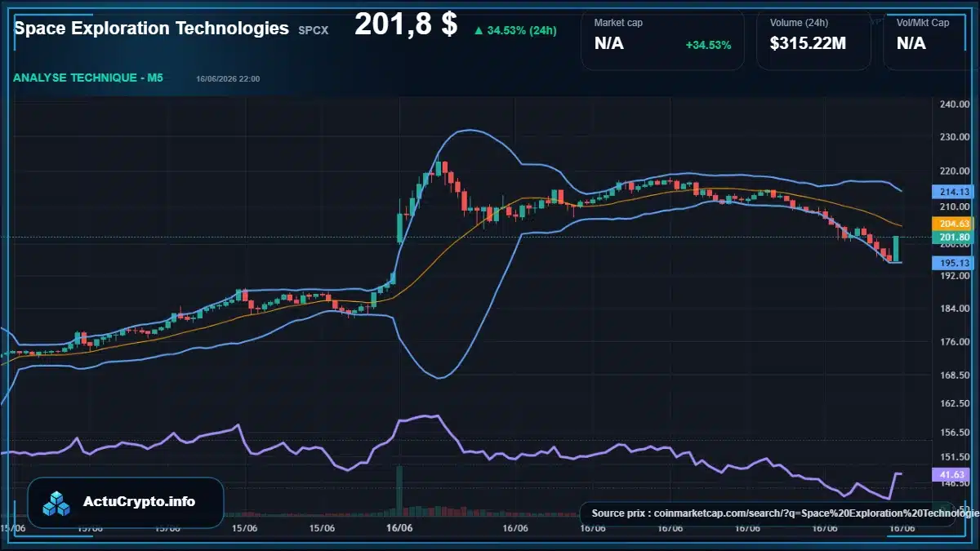Click the ActuCrypto.info cube logo icon
The image size is (980, 551).
57,503
